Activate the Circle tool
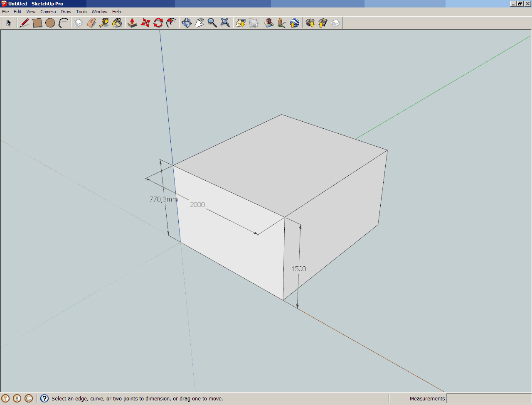 tap(50, 23)
